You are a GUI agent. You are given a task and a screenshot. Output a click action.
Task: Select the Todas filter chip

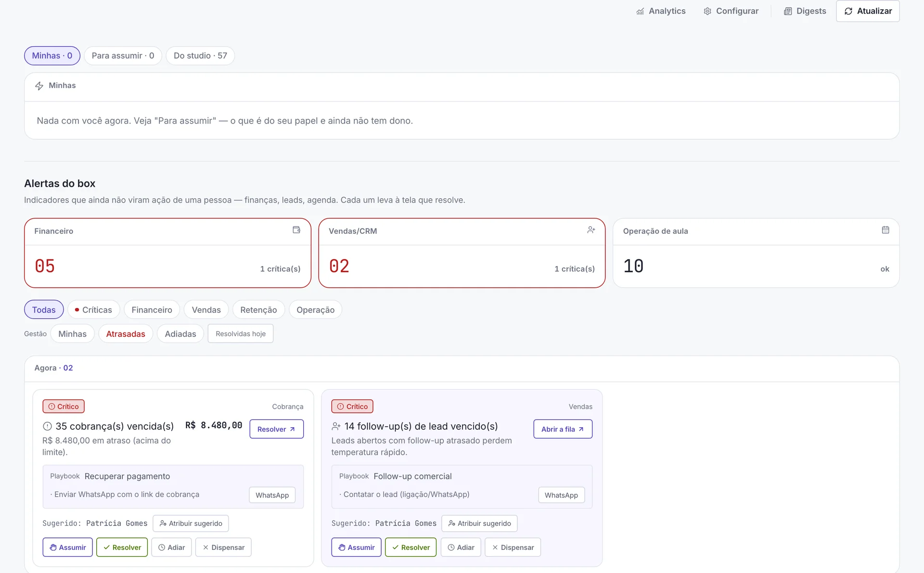pyautogui.click(x=44, y=310)
